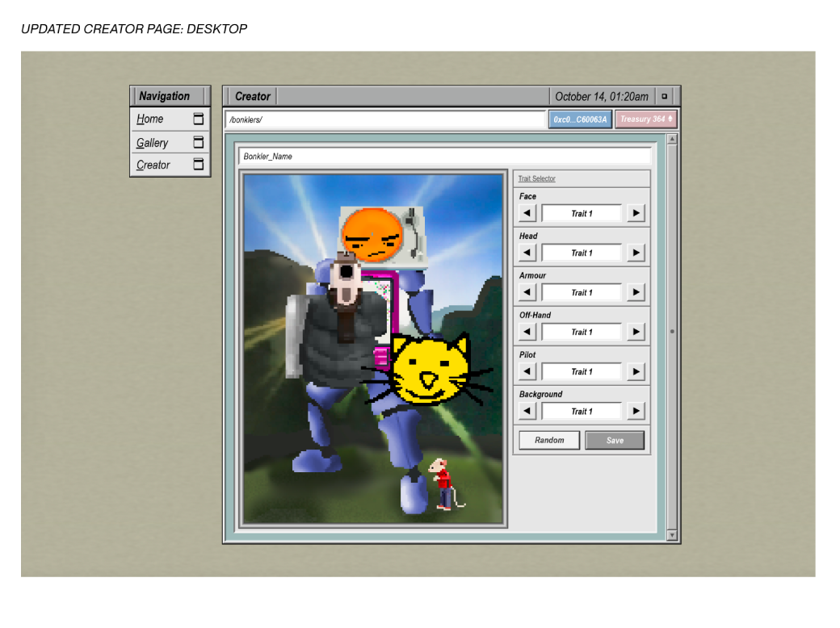Click the window icon beside Creator
This screenshot has width=840, height=628.
tap(198, 164)
